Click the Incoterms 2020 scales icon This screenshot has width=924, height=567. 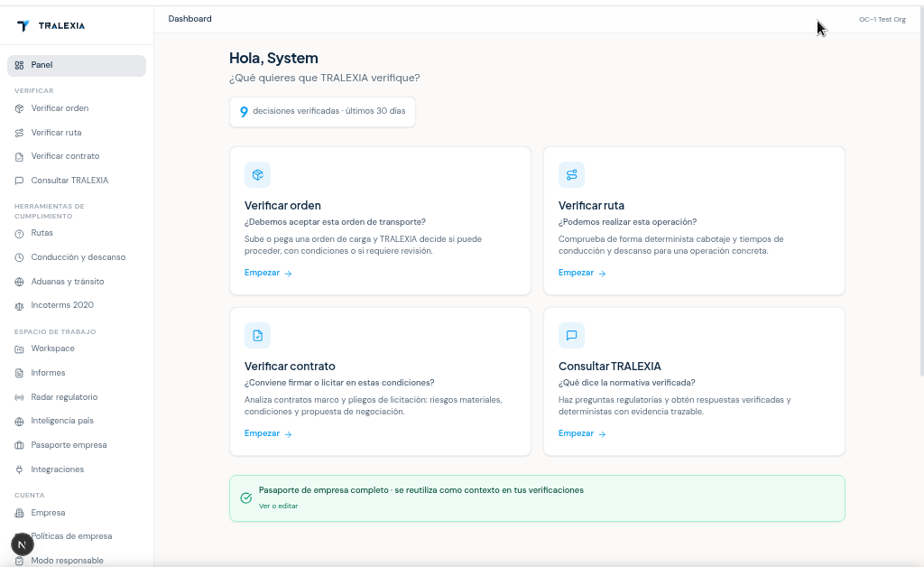click(x=20, y=306)
